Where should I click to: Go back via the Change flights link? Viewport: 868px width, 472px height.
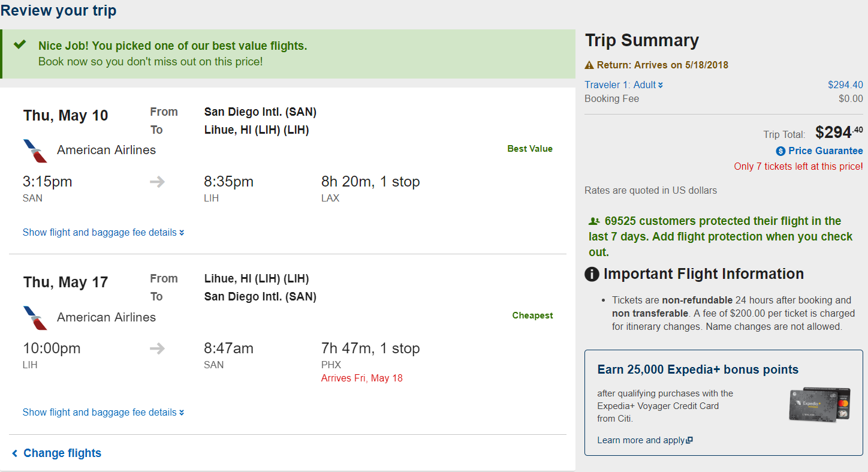point(56,453)
